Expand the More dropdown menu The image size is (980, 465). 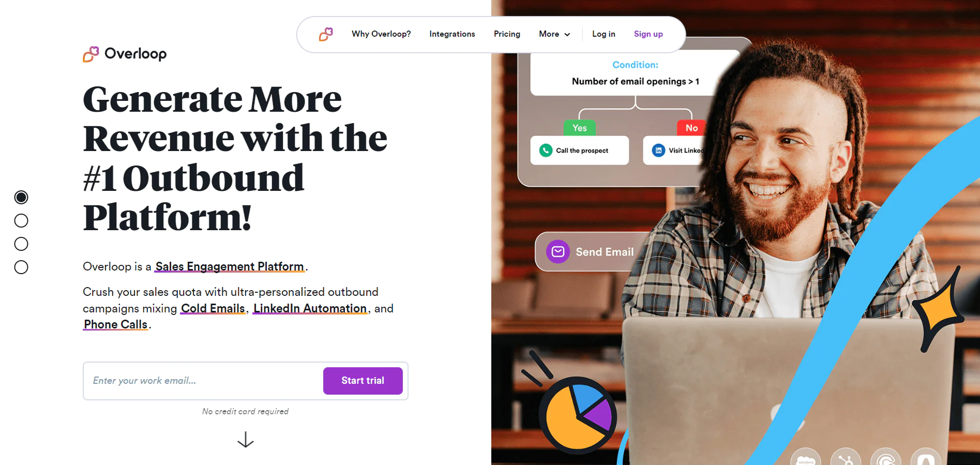coord(554,34)
